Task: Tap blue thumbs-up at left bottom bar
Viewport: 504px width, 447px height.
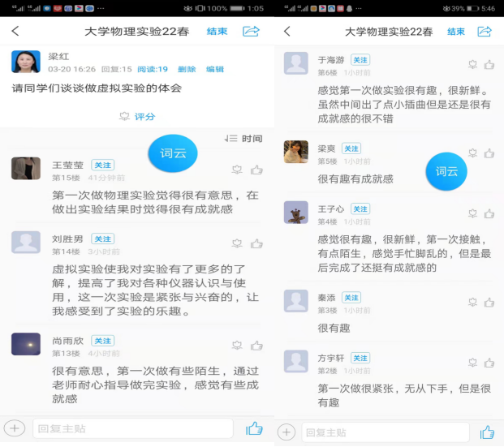Action: point(254,428)
